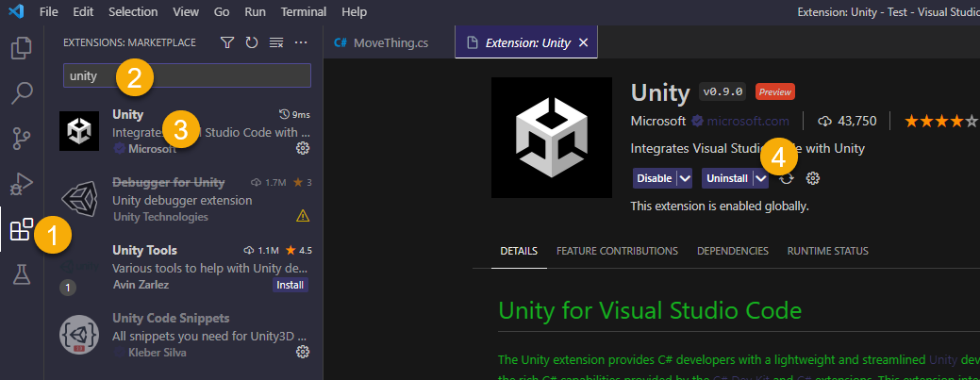
Task: Install the Unity Tools extension
Action: click(x=291, y=285)
